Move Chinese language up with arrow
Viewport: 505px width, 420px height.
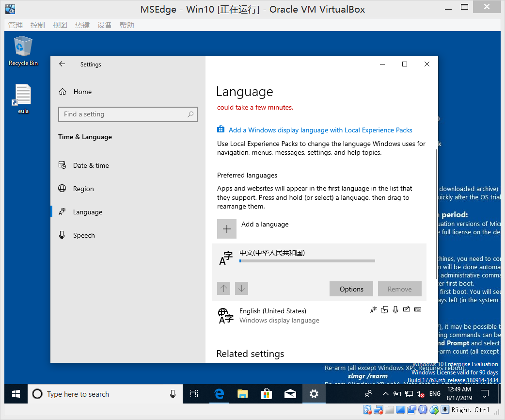(x=223, y=288)
